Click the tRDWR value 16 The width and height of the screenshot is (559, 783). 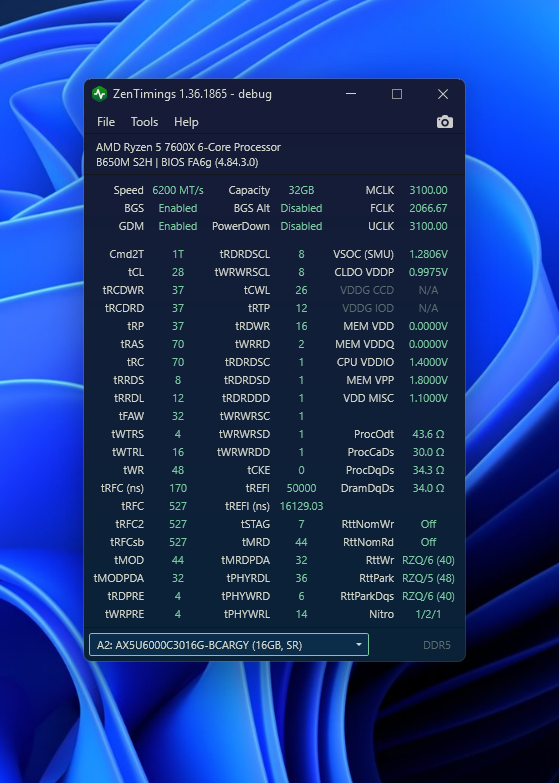coord(301,326)
